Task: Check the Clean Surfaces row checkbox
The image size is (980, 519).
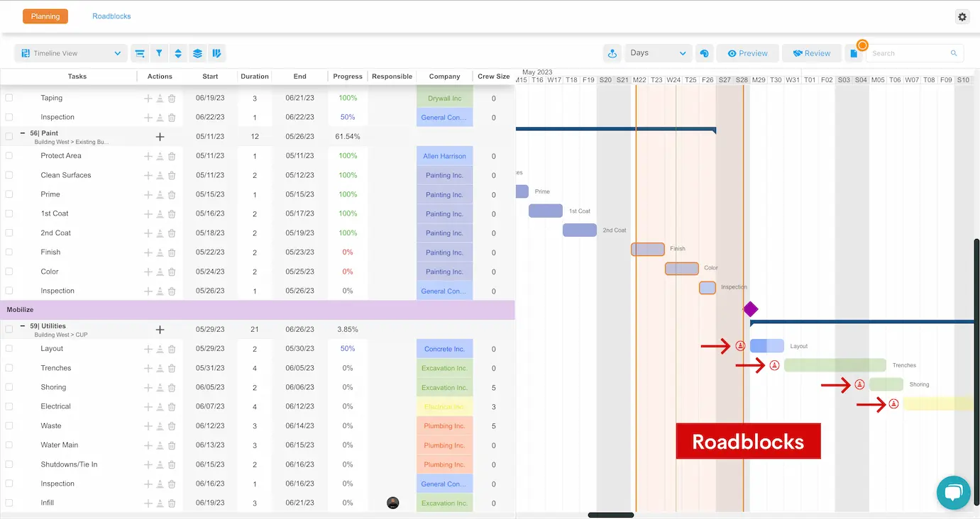Action: 9,175
